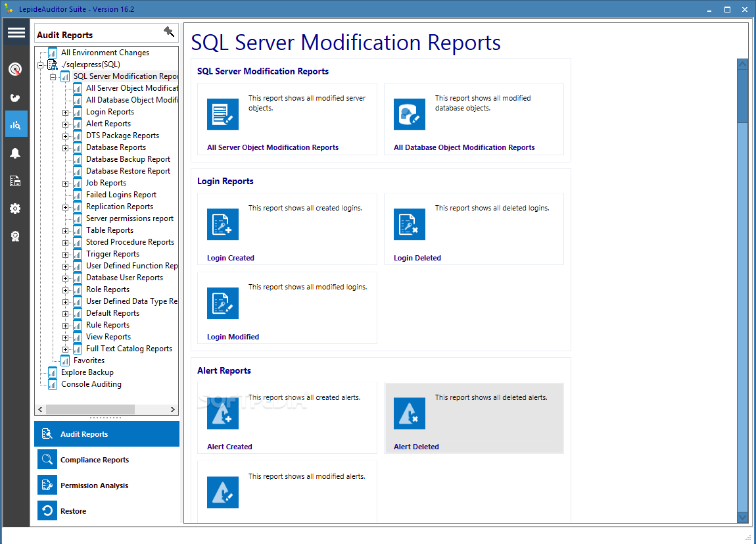Click the Console Auditing chart icon in tree

(53, 384)
